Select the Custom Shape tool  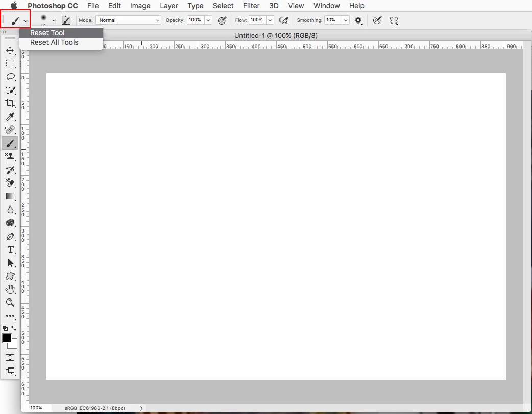pyautogui.click(x=10, y=276)
